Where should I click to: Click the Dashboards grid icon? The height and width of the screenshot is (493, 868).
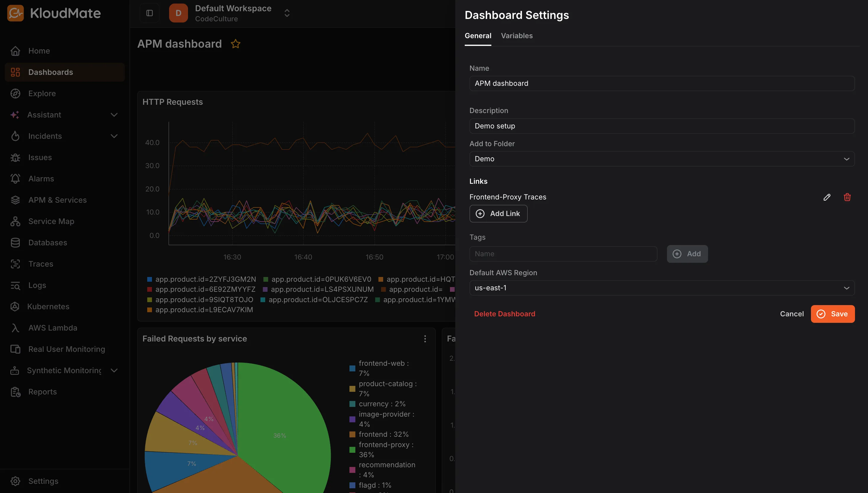tap(15, 72)
